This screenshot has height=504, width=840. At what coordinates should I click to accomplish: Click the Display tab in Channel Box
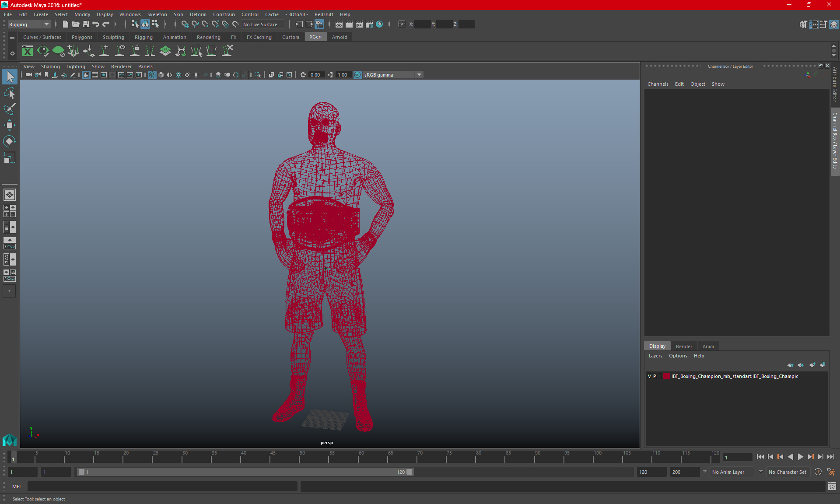pyautogui.click(x=657, y=346)
